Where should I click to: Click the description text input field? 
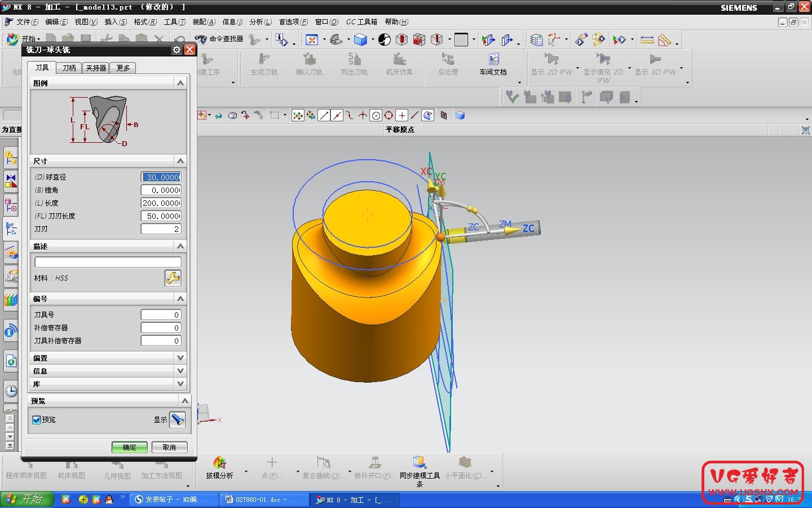click(x=108, y=262)
